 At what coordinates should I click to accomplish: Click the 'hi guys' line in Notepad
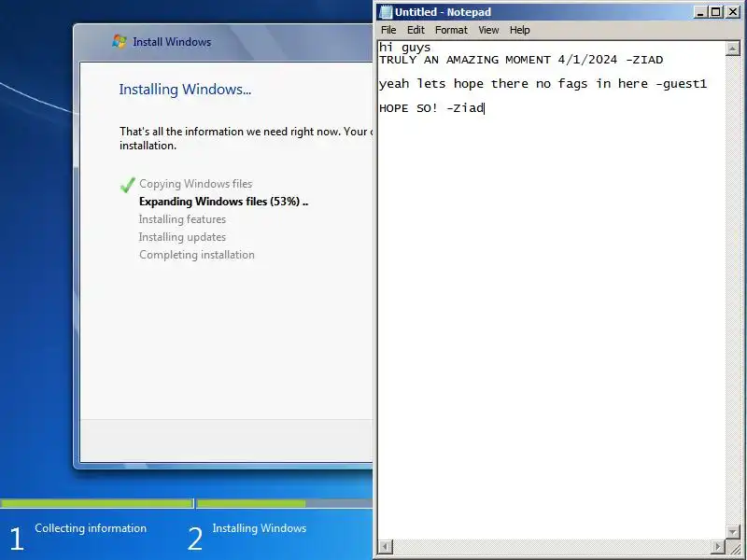[404, 48]
